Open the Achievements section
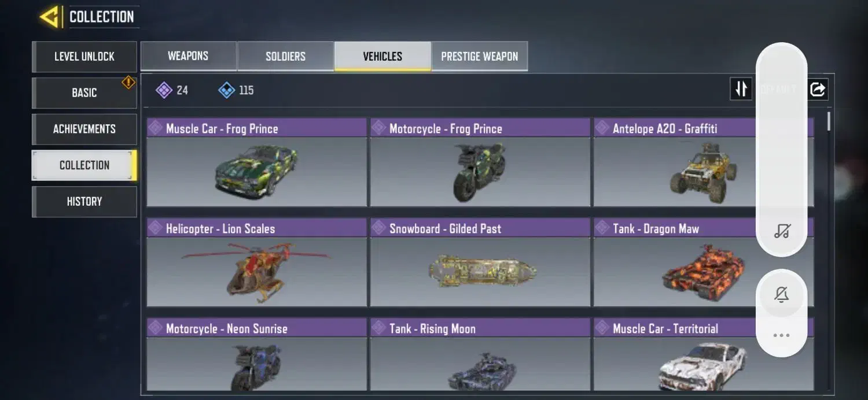This screenshot has width=868, height=400. [x=84, y=129]
